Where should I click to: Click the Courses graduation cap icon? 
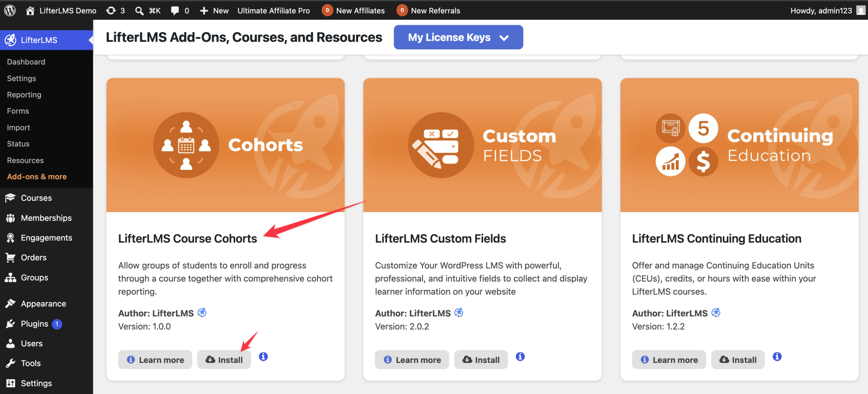click(11, 198)
